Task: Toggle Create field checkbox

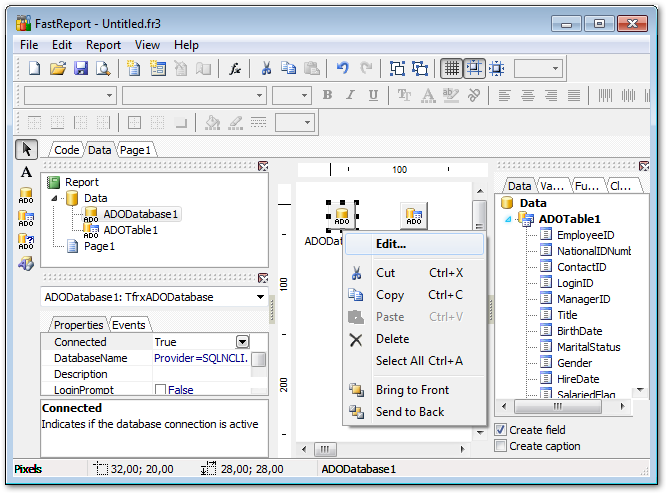Action: click(501, 430)
